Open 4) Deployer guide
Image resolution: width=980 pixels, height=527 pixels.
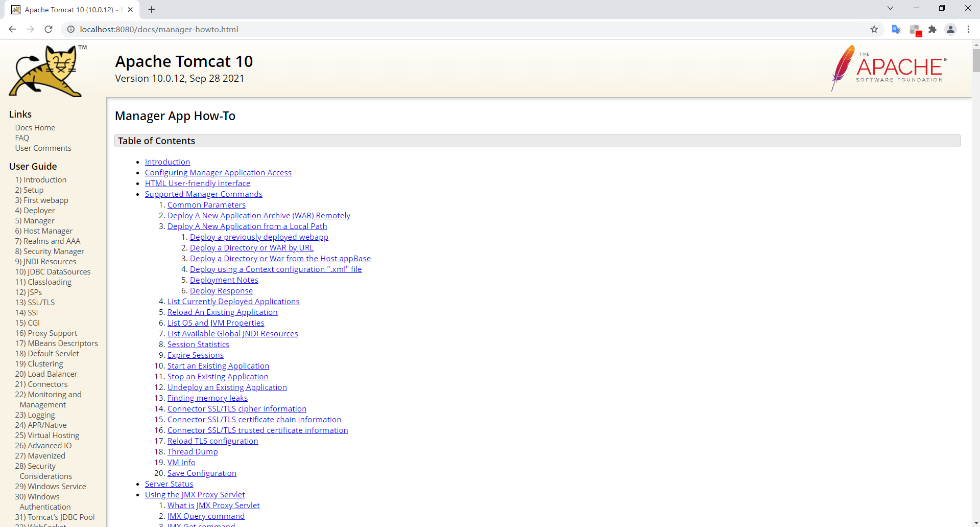coord(35,211)
